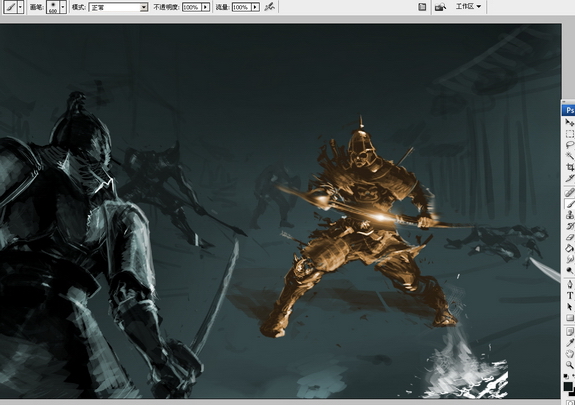575x405 pixels.
Task: Toggle the Brushes palette button
Action: coord(422,7)
